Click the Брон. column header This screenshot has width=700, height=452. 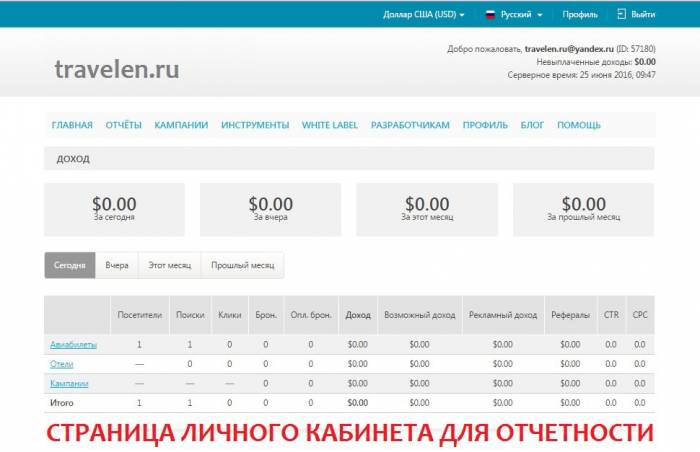[x=266, y=315]
